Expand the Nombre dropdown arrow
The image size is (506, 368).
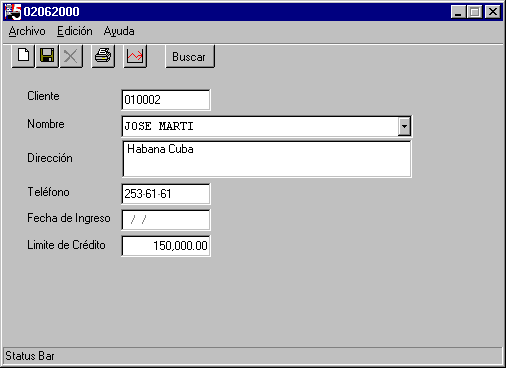pyautogui.click(x=404, y=126)
